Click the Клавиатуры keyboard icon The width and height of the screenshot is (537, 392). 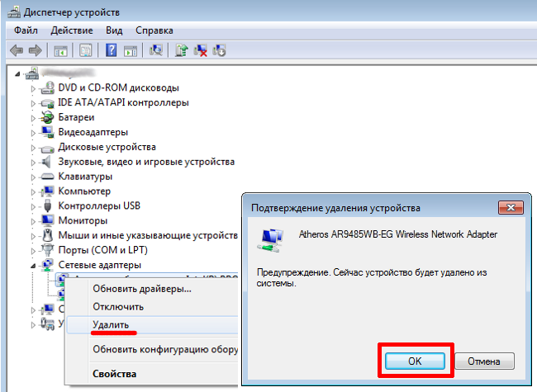tap(48, 177)
